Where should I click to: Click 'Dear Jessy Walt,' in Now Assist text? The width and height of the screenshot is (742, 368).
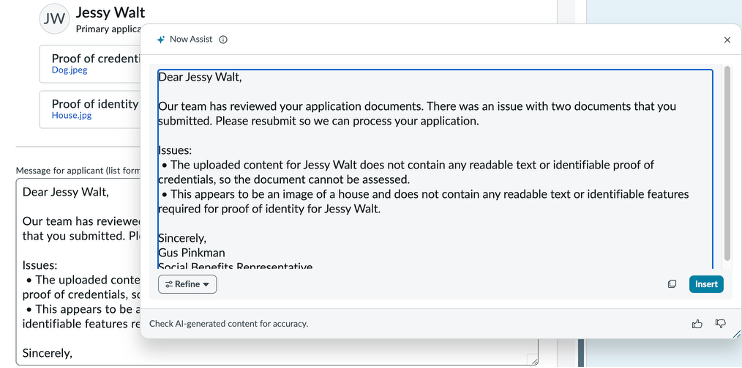[x=200, y=77]
